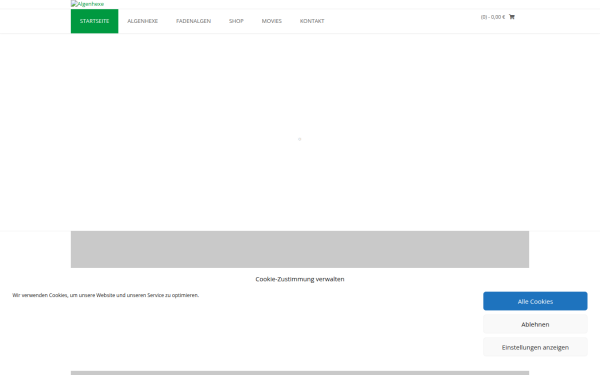Accept all cookies with Alle Cookies

click(x=535, y=301)
